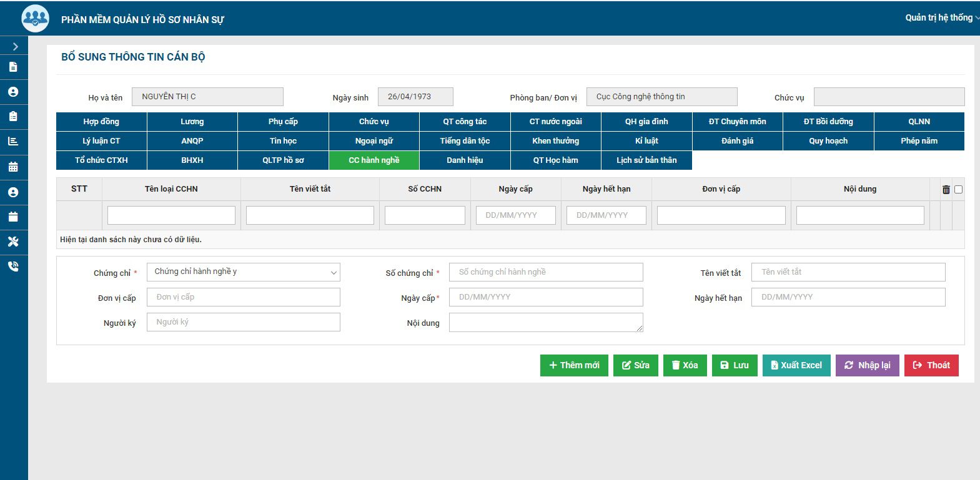
Task: Click the red Thoát button
Action: point(931,365)
